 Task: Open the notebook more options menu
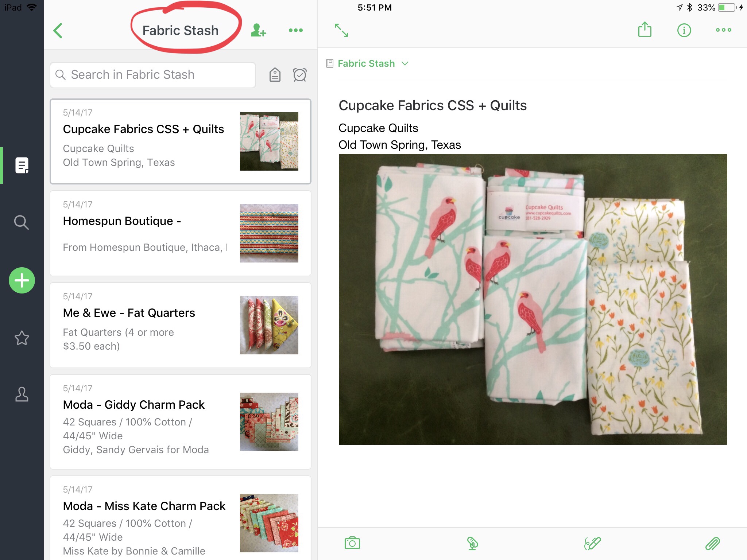pyautogui.click(x=295, y=30)
